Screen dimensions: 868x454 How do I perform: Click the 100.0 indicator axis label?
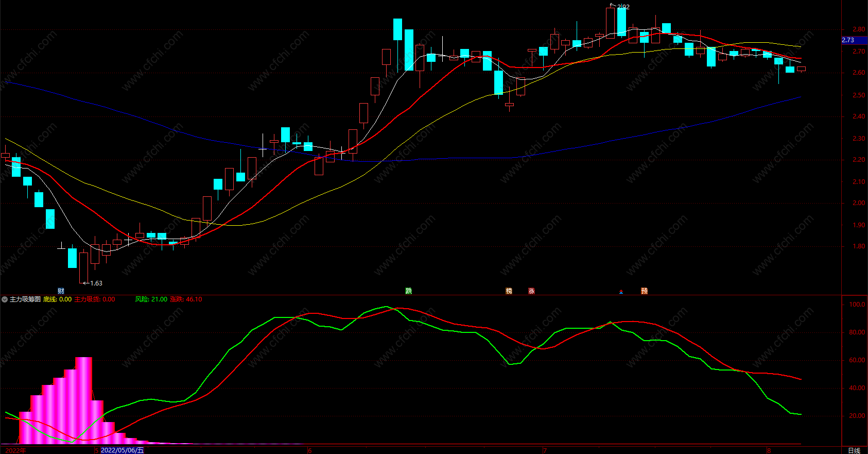tap(857, 305)
